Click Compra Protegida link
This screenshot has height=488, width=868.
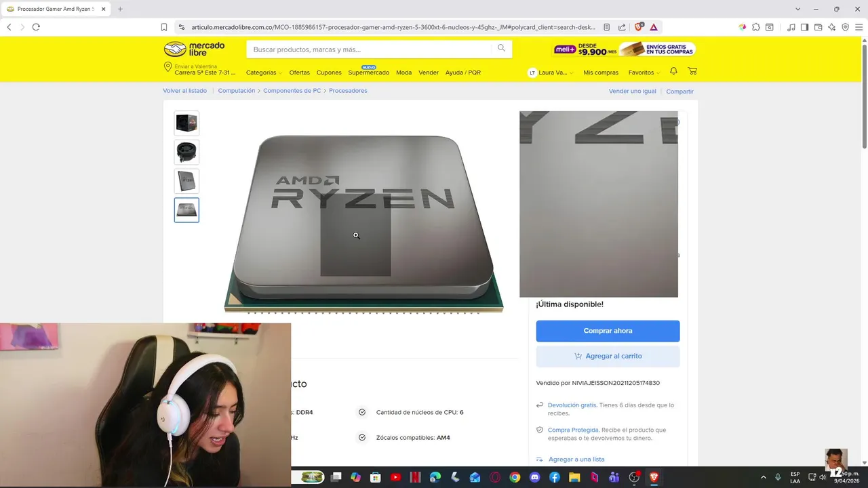pyautogui.click(x=573, y=430)
